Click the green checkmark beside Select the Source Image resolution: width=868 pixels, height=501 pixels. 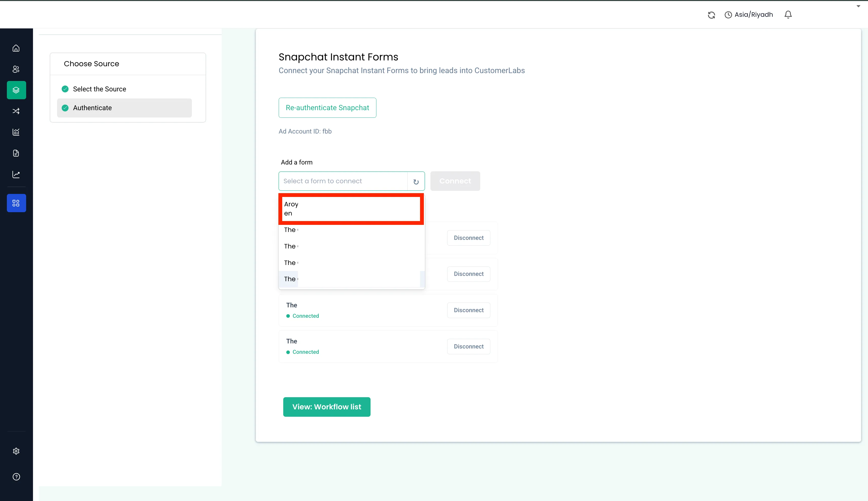pos(65,89)
